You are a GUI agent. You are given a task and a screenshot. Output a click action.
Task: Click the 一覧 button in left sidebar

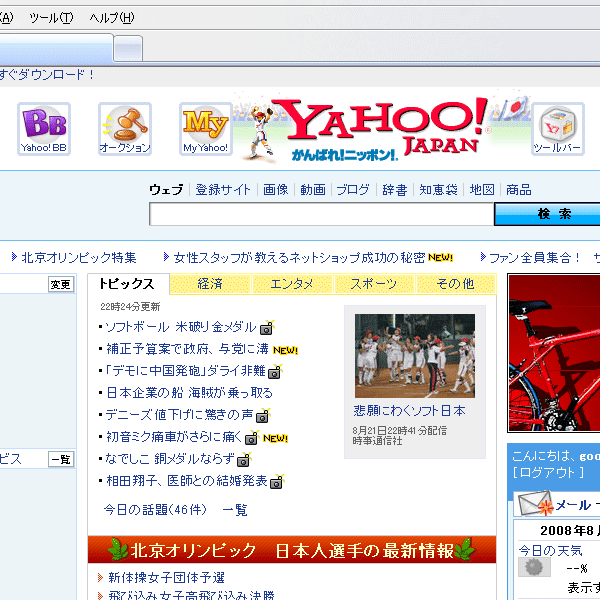[60, 459]
